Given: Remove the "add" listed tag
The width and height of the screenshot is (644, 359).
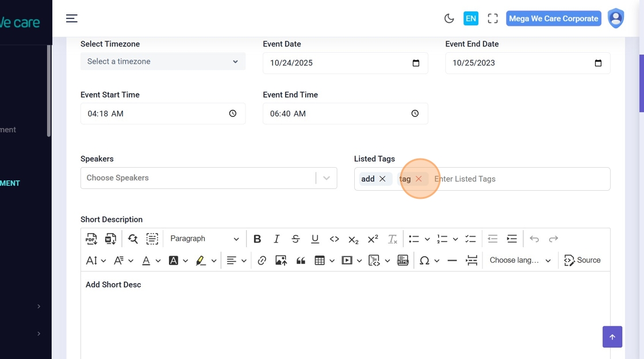Looking at the screenshot, I should point(382,179).
